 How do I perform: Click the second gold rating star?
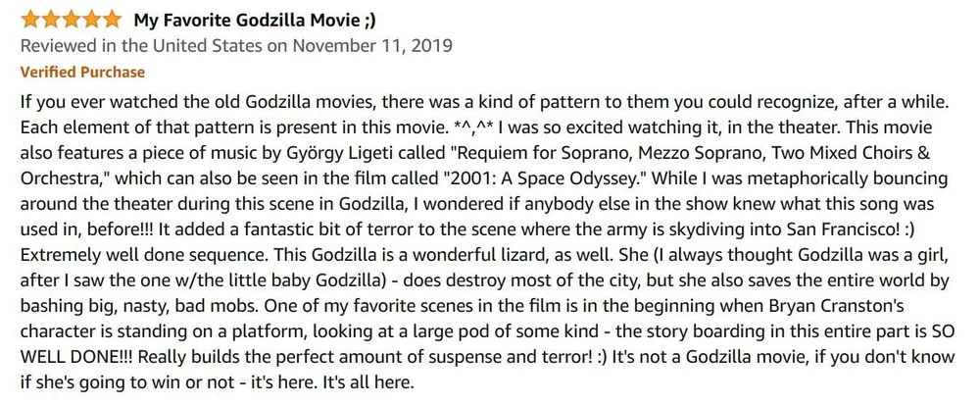(50, 19)
